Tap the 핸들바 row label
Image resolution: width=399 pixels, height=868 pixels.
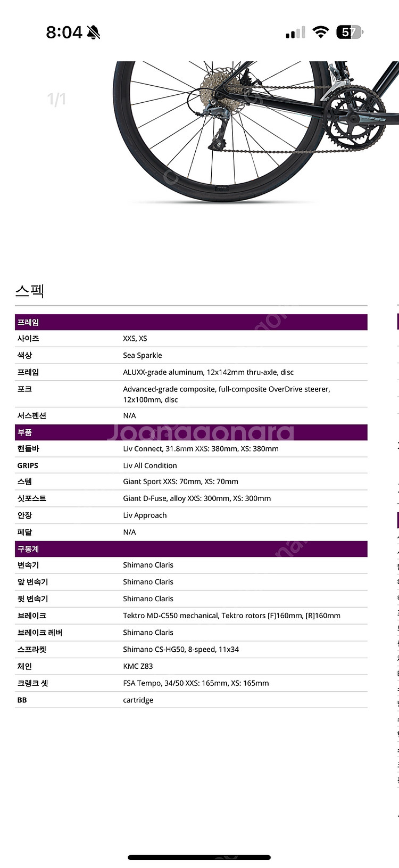28,448
